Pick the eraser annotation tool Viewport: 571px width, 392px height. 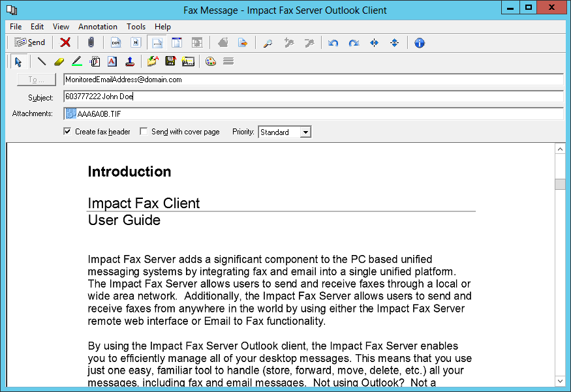pyautogui.click(x=59, y=61)
